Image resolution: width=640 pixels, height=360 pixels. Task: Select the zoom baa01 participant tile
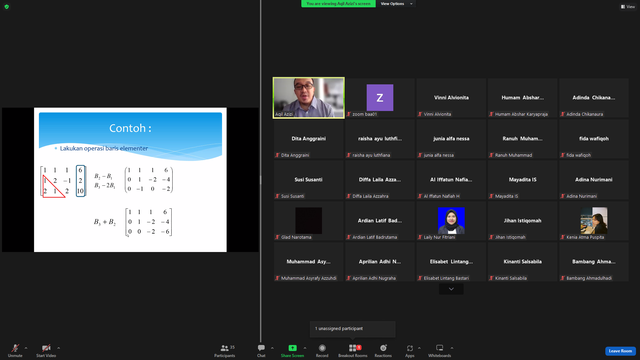[x=380, y=98]
